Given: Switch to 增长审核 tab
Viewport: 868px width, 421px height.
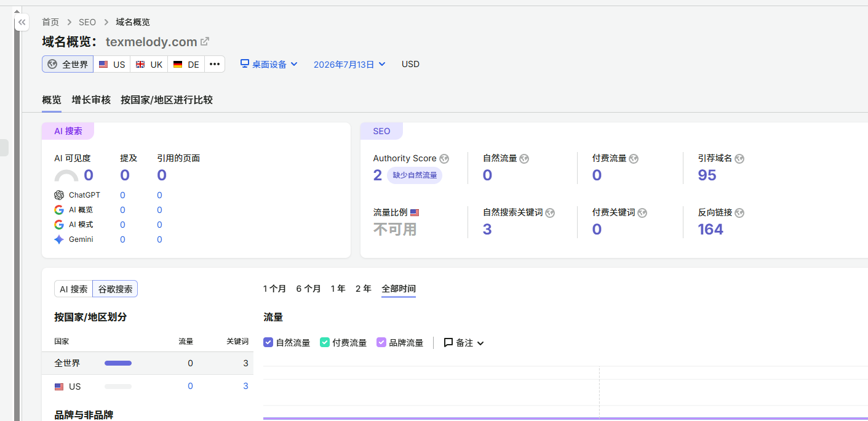Looking at the screenshot, I should click(91, 100).
